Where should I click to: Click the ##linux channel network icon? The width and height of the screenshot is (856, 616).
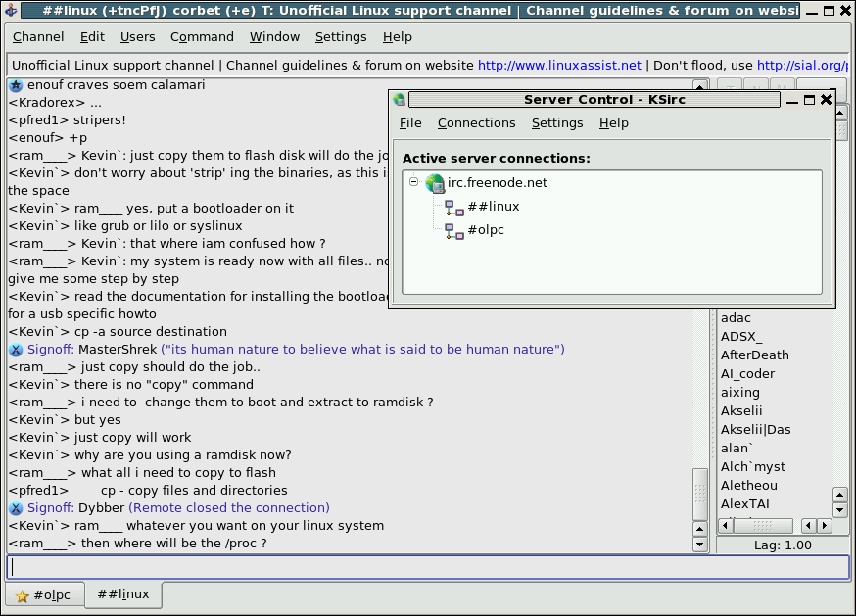pos(454,208)
